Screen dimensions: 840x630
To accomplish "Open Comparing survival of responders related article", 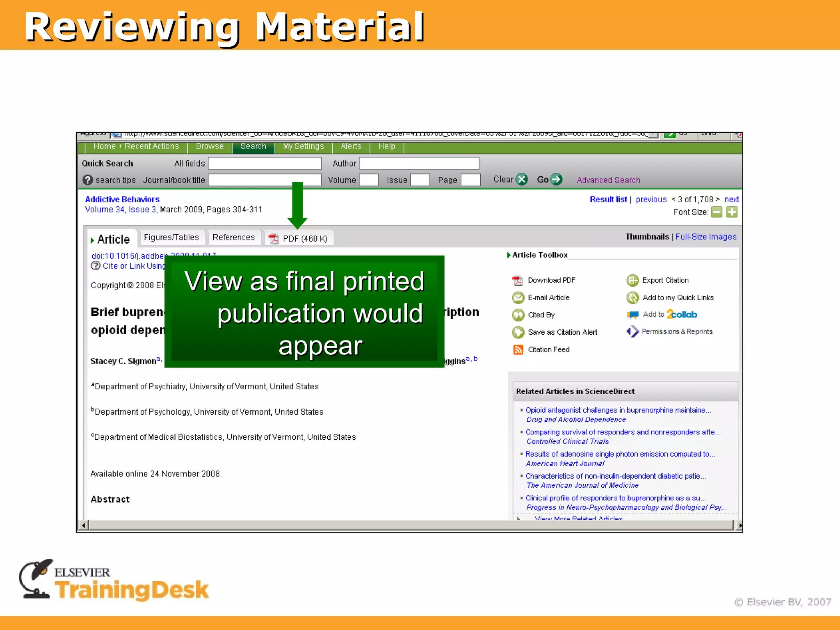I will [x=623, y=432].
